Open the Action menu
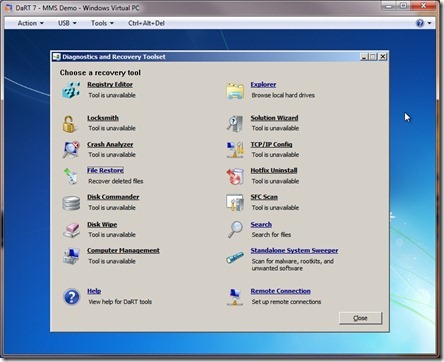Screen dimensions: 444x362 [30, 23]
